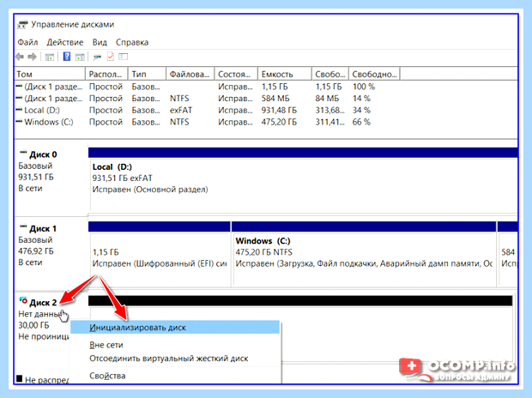Select the Windows (C:) 475,20 ГБ NTFS partition
The image size is (532, 398).
pyautogui.click(x=363, y=253)
